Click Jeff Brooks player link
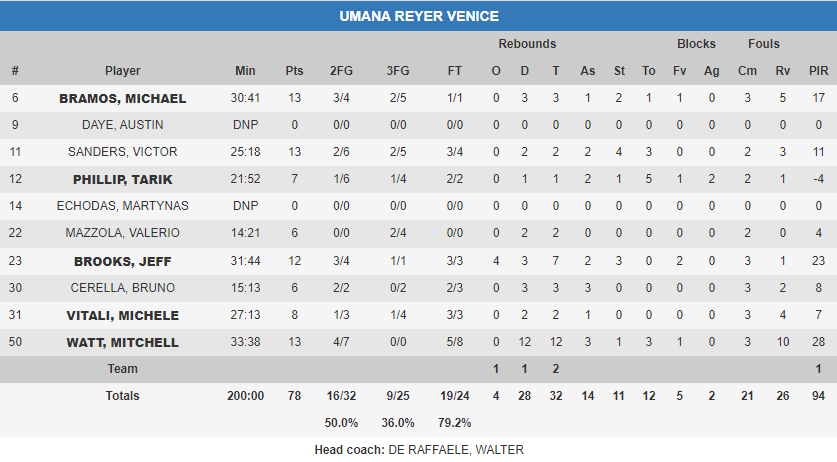Image resolution: width=837 pixels, height=462 pixels. [x=123, y=261]
